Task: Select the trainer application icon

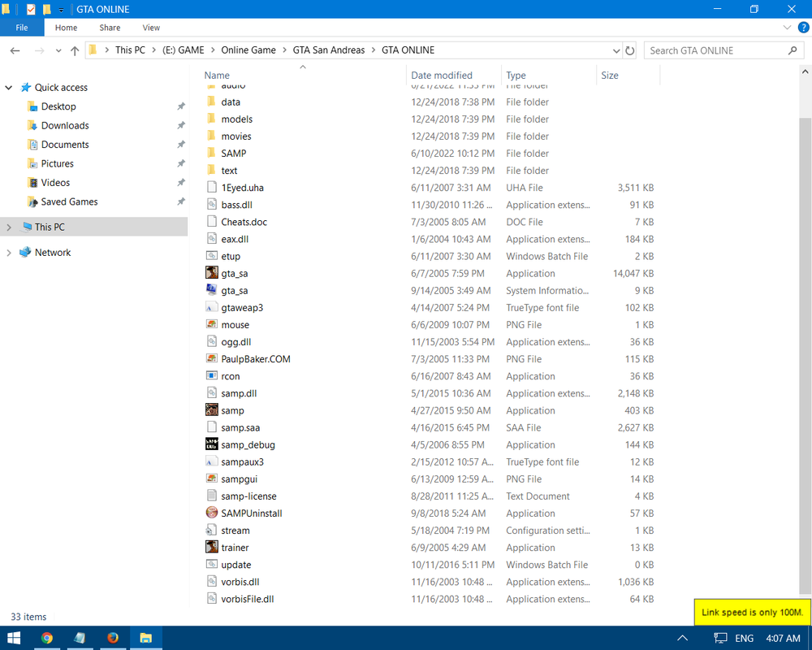Action: pos(211,547)
